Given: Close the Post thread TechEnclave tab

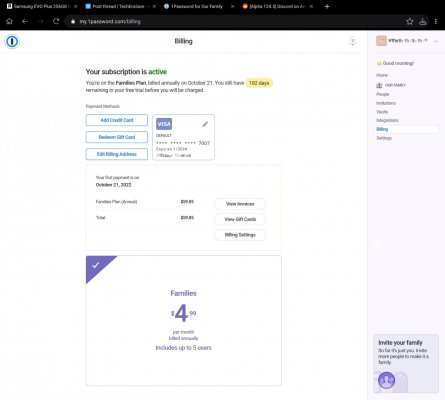Looking at the screenshot, I should coord(154,6).
